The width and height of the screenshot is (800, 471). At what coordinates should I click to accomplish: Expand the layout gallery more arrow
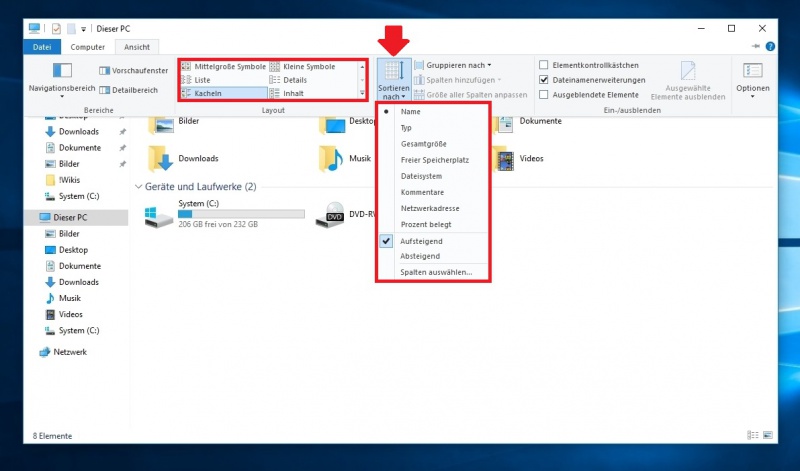point(362,93)
